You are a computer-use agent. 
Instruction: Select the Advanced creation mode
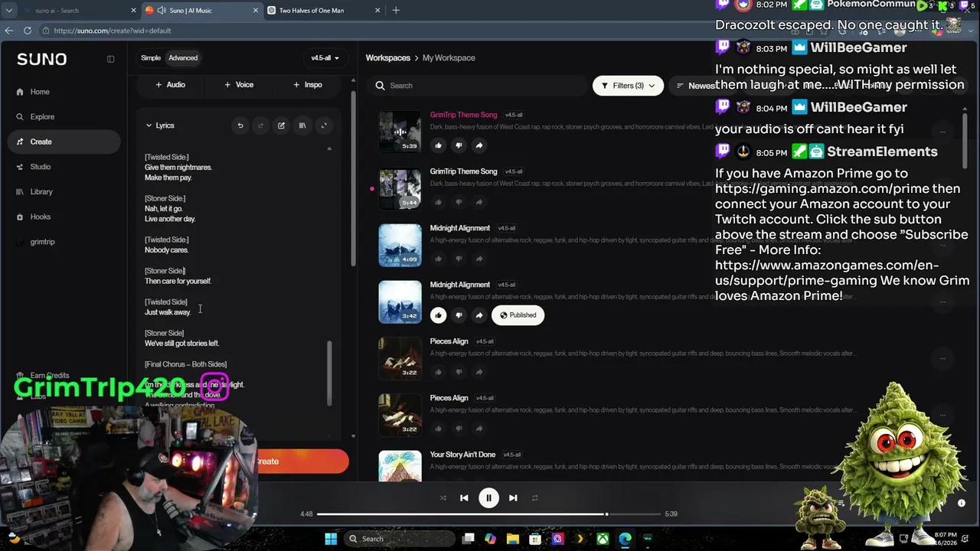coord(183,58)
